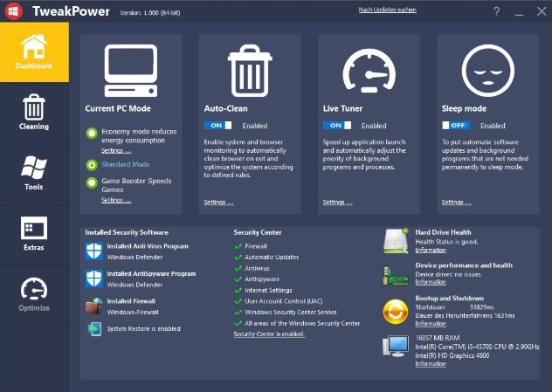Select Game Booster mode option
The width and height of the screenshot is (552, 392).
91,182
